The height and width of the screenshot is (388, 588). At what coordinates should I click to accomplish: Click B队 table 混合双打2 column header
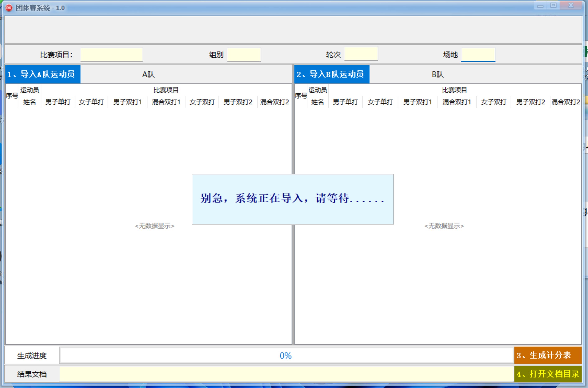(566, 102)
